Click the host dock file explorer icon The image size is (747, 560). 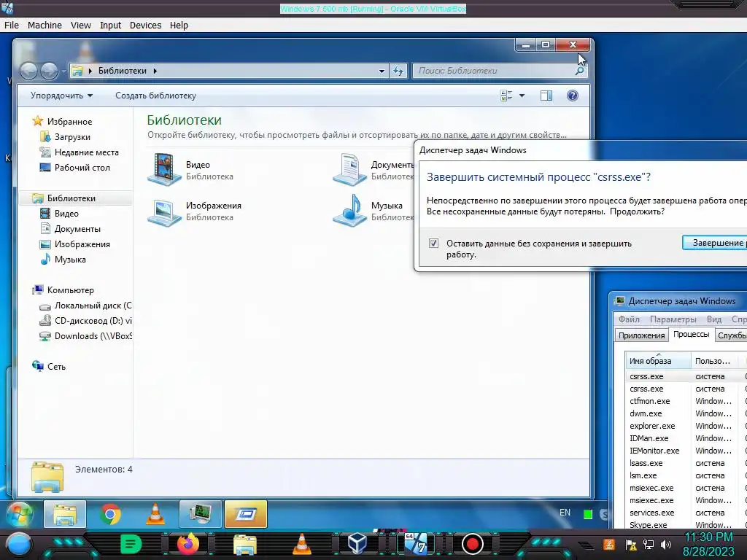click(x=245, y=545)
